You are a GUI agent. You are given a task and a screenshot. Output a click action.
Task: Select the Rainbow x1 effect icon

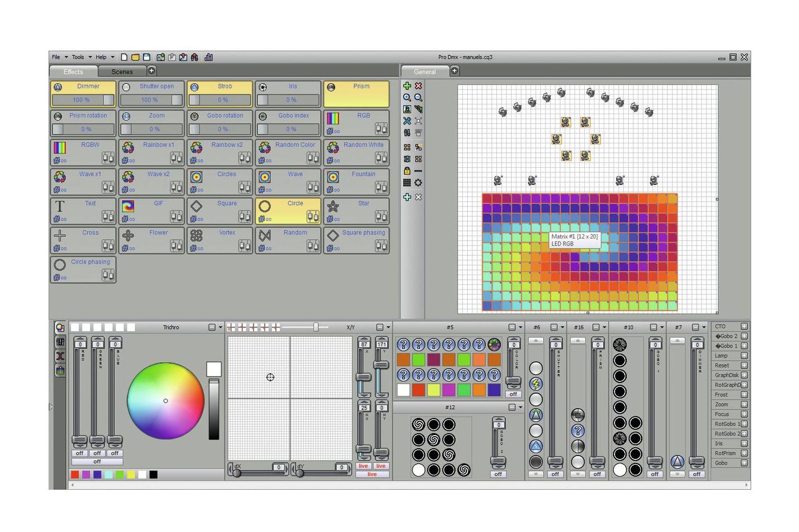tap(128, 148)
